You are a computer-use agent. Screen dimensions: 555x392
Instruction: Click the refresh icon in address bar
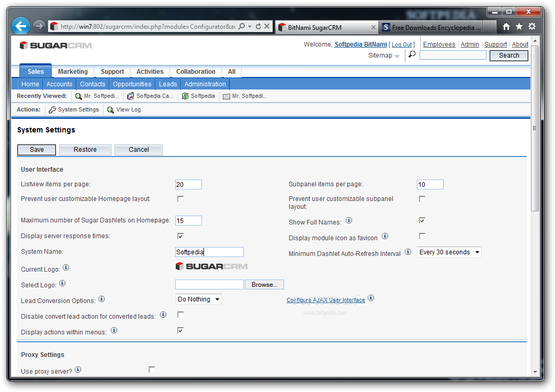pos(258,26)
